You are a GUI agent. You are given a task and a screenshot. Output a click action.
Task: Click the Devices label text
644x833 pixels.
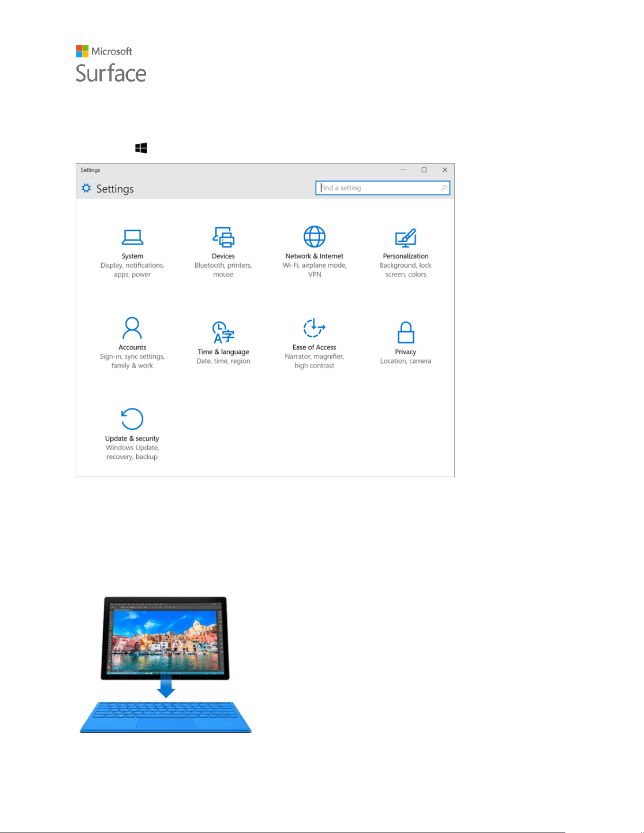(223, 256)
